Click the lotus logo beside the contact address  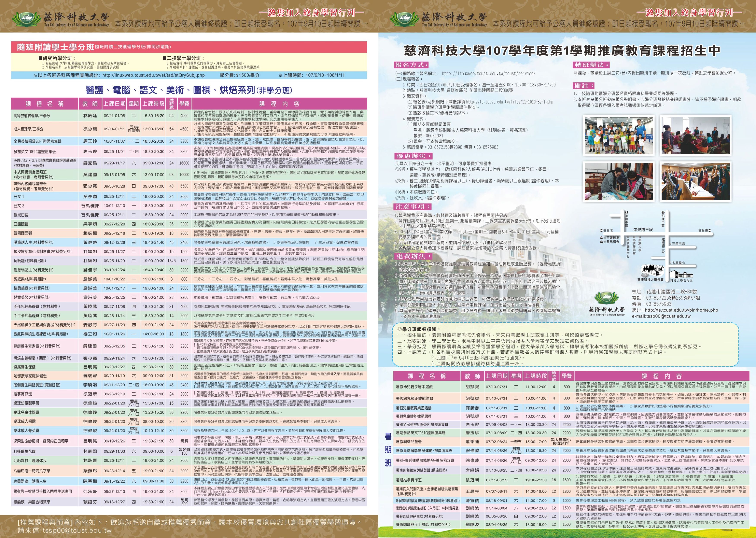[606, 298]
